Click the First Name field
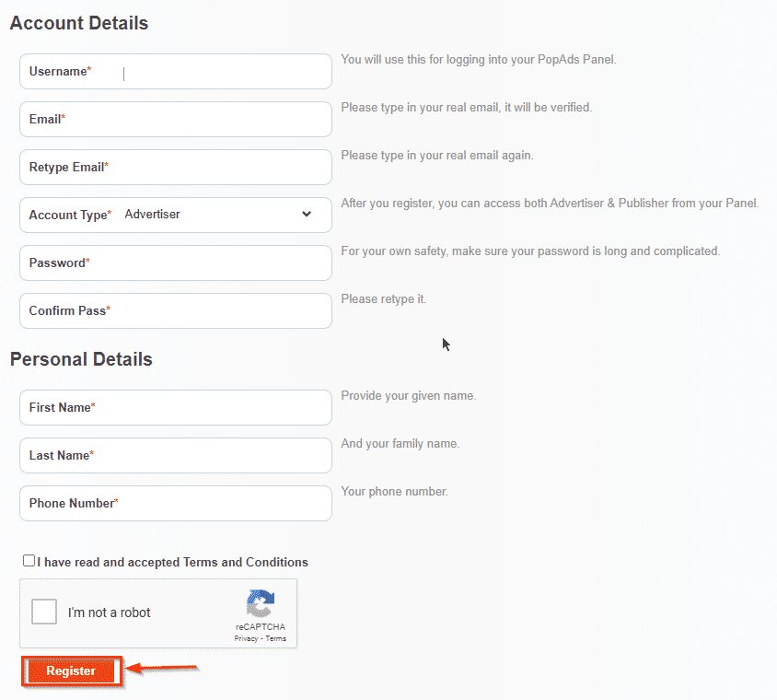The width and height of the screenshot is (777, 700). (212, 407)
